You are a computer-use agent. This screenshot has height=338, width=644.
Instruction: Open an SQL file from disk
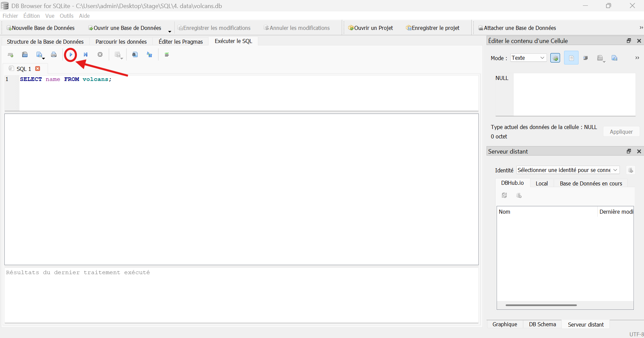(x=25, y=54)
